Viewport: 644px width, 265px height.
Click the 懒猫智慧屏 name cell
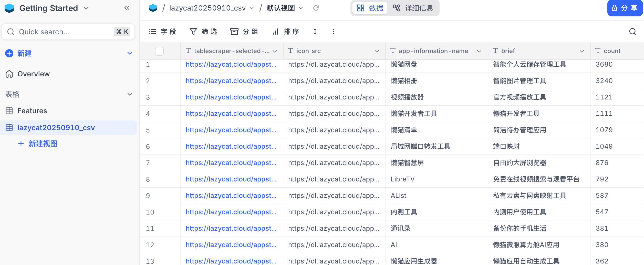pyautogui.click(x=437, y=163)
